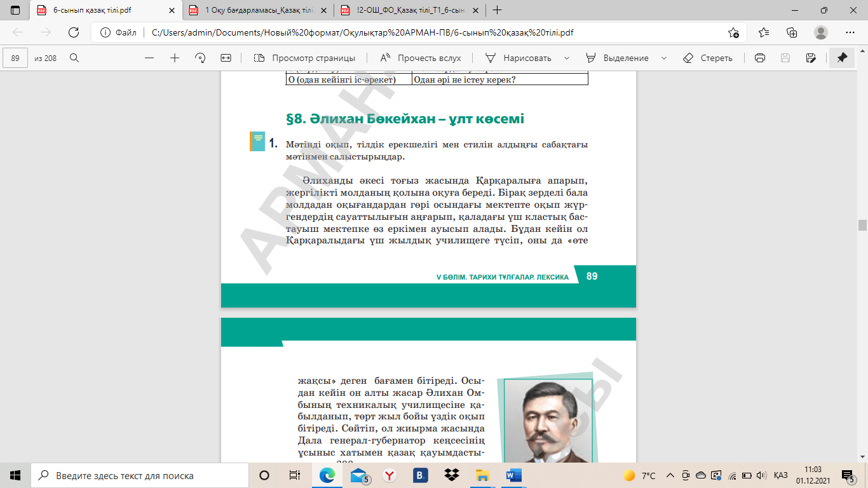Open the user profile menu
The height and width of the screenshot is (488, 868).
[821, 33]
